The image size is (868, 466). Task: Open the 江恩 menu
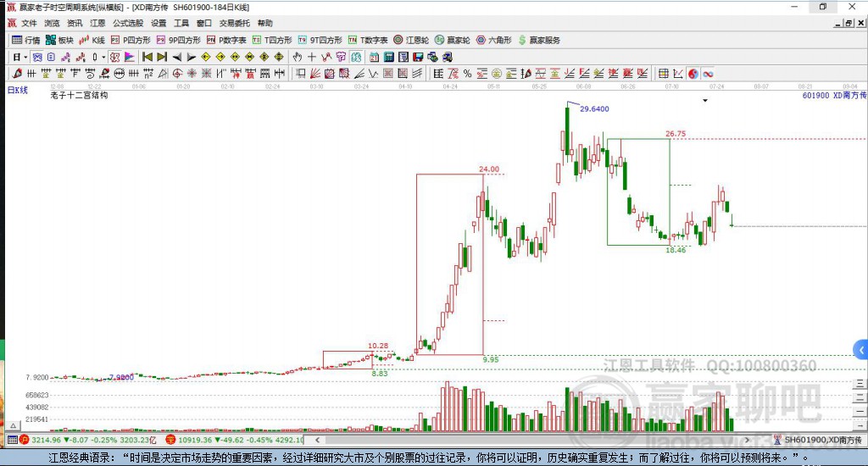[97, 23]
